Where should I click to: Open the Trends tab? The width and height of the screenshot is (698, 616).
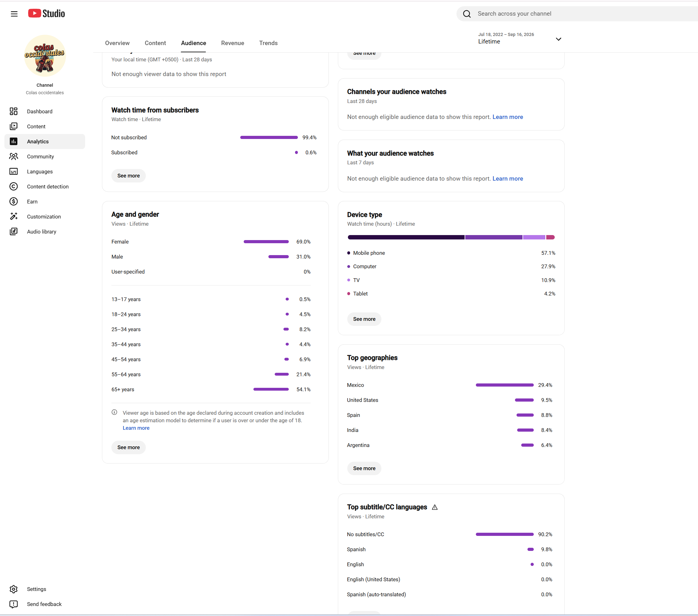point(268,43)
